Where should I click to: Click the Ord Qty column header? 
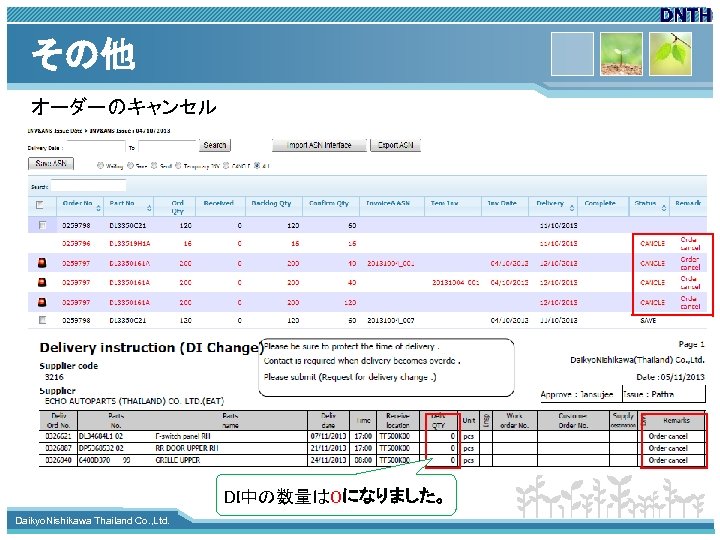click(177, 207)
